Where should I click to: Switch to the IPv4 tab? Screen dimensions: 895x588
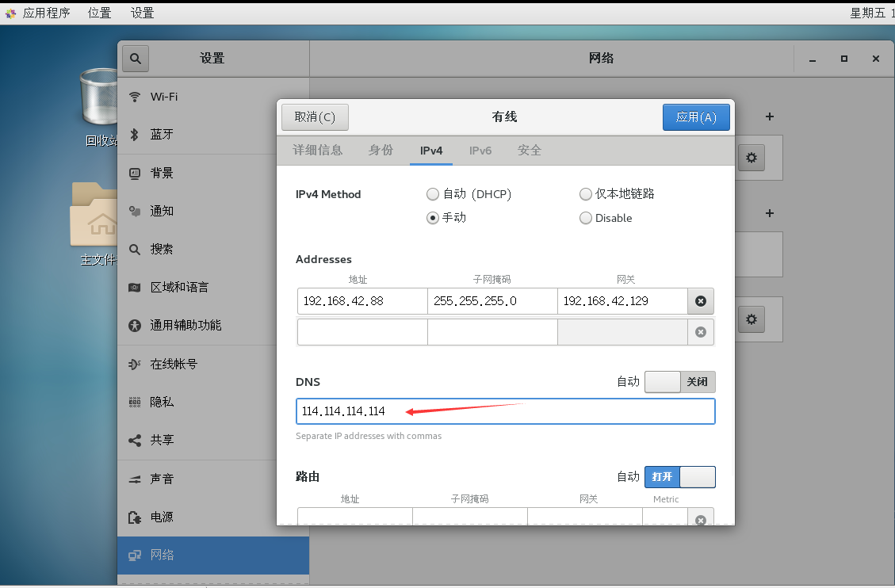pos(431,151)
